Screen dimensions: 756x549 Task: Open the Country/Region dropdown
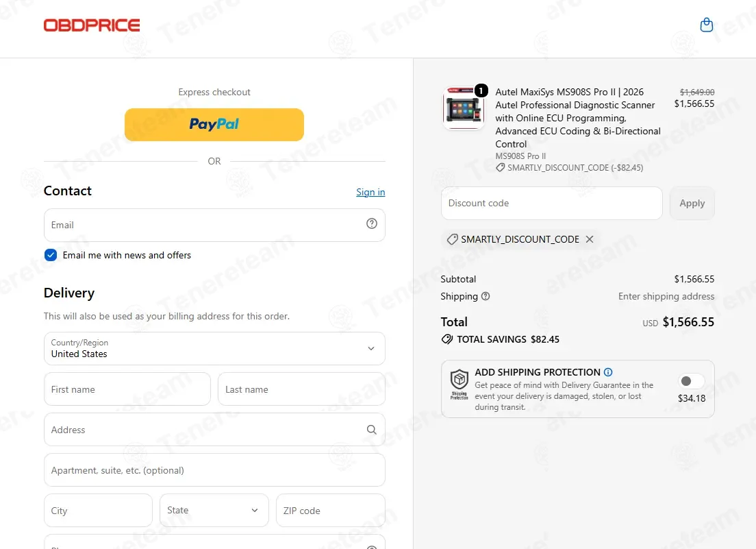[x=214, y=348]
